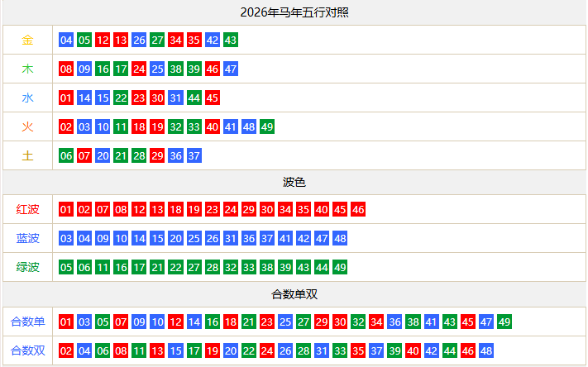Click 18 in the 红波 row
588x367 pixels.
click(x=175, y=209)
